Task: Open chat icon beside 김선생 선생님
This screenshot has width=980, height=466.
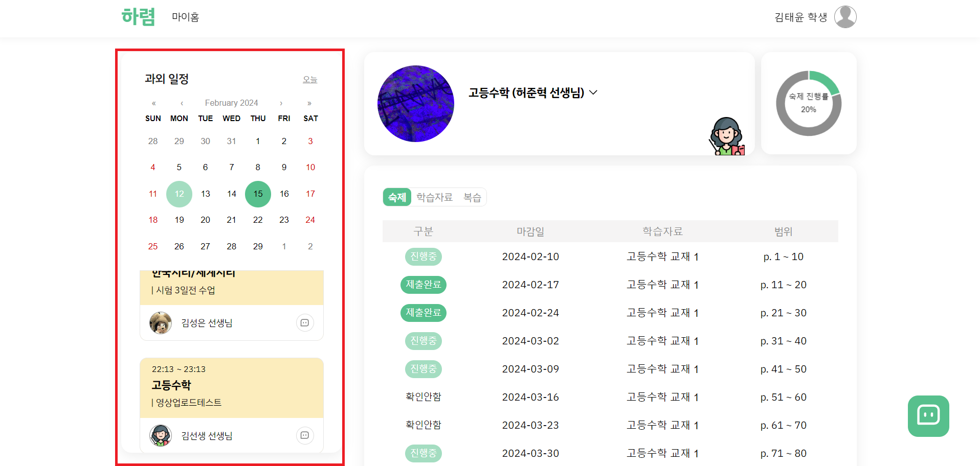Action: point(305,435)
